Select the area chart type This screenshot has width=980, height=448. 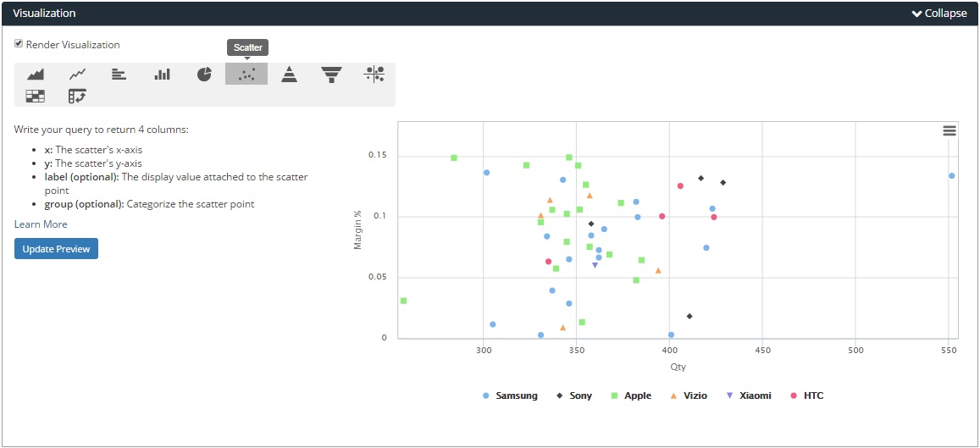36,75
